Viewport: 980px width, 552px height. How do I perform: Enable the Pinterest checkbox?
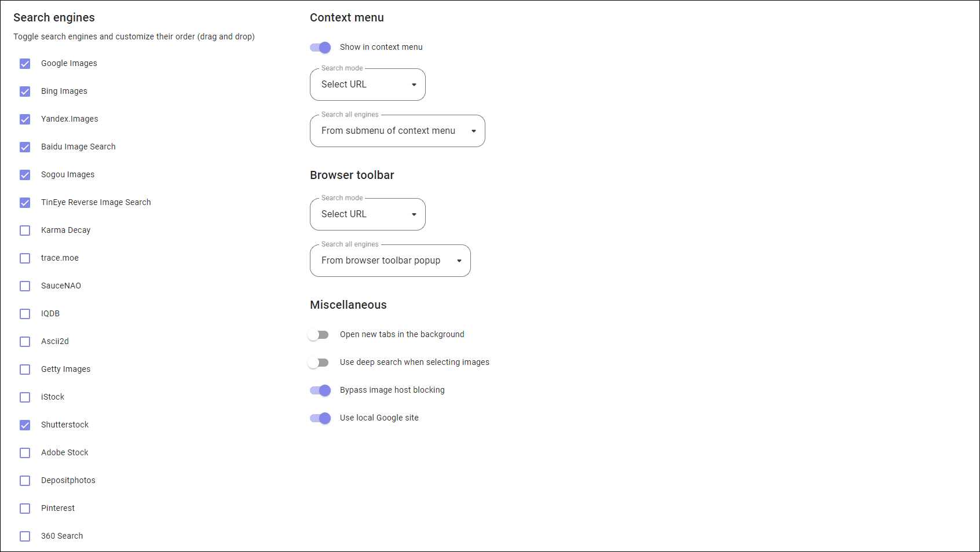(x=25, y=509)
